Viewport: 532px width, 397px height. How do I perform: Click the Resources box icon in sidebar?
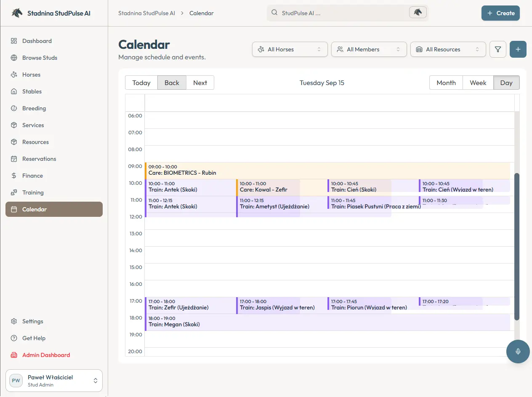pyautogui.click(x=14, y=142)
